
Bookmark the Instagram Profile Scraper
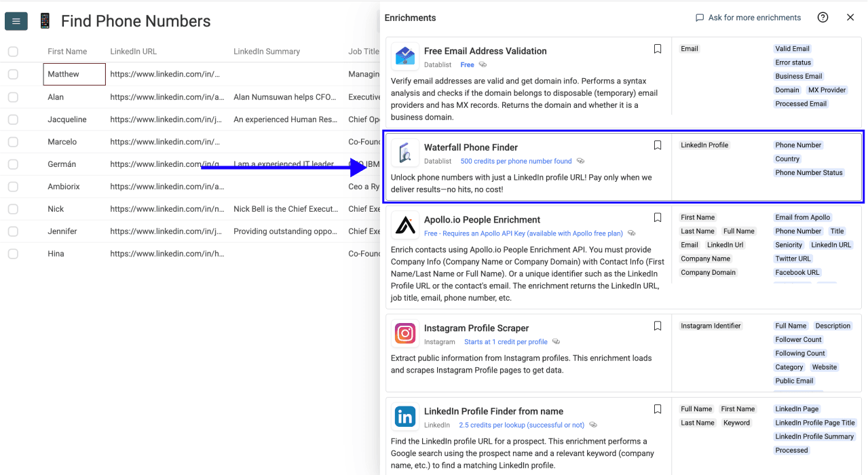coord(657,326)
